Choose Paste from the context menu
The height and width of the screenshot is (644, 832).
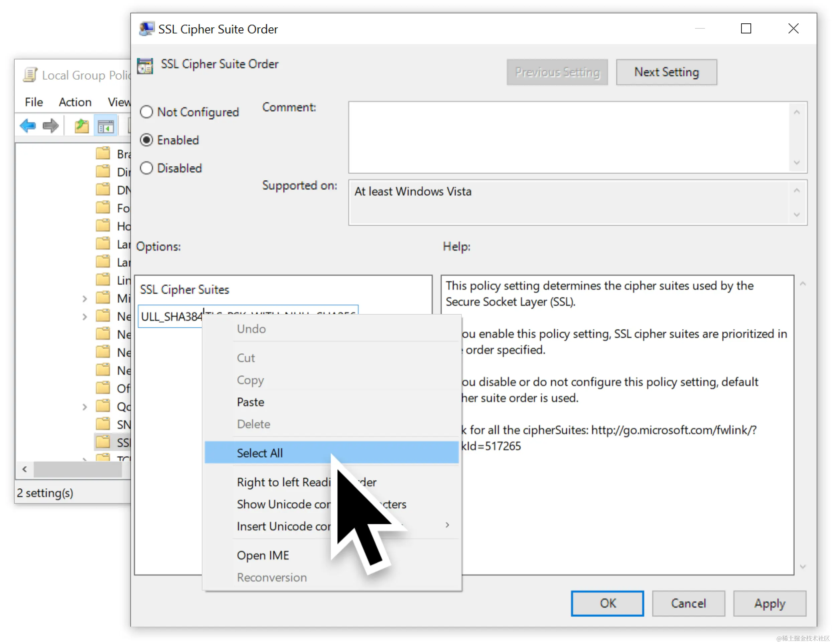click(250, 402)
